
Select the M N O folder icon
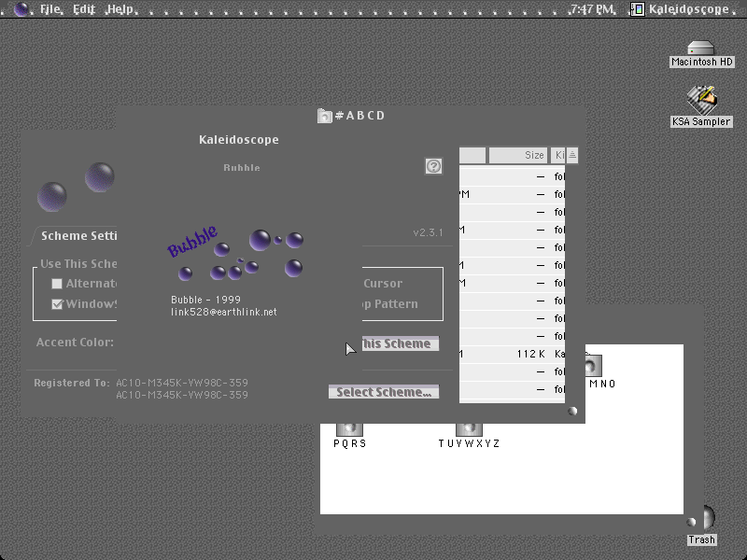pyautogui.click(x=594, y=366)
